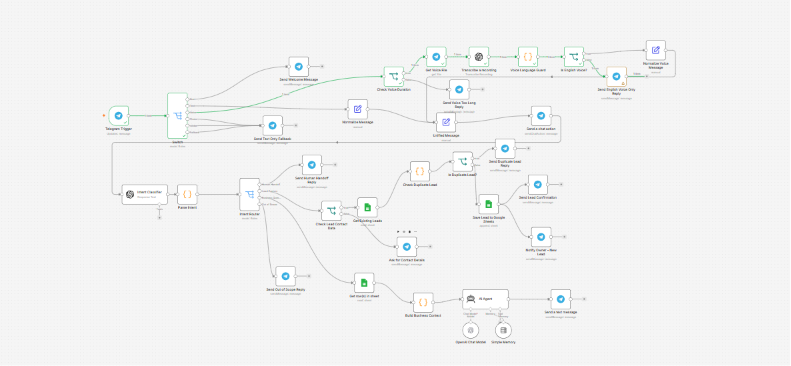Select the OpenAI Chat Model sub-node
Screen dimensions: 791x366
click(472, 330)
